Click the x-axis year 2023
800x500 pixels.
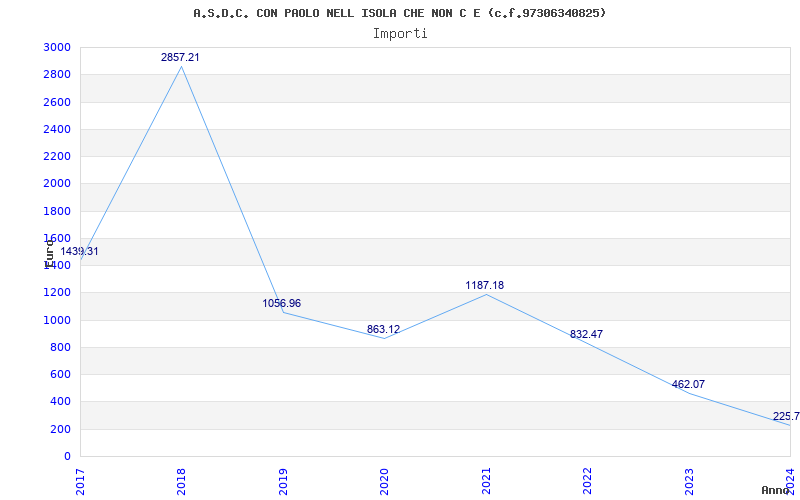(689, 481)
